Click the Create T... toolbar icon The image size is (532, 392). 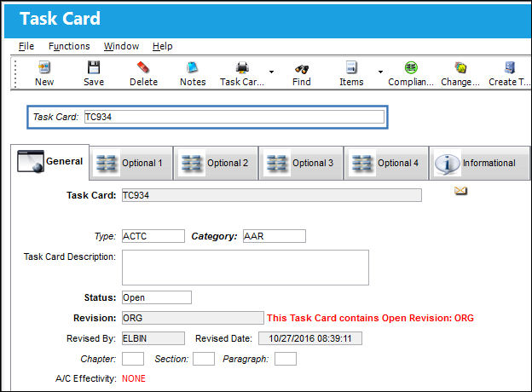click(510, 67)
